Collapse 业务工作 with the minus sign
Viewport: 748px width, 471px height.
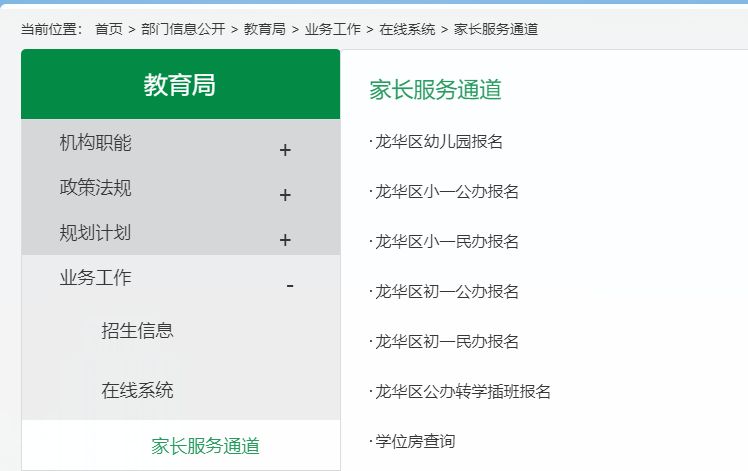(x=290, y=286)
